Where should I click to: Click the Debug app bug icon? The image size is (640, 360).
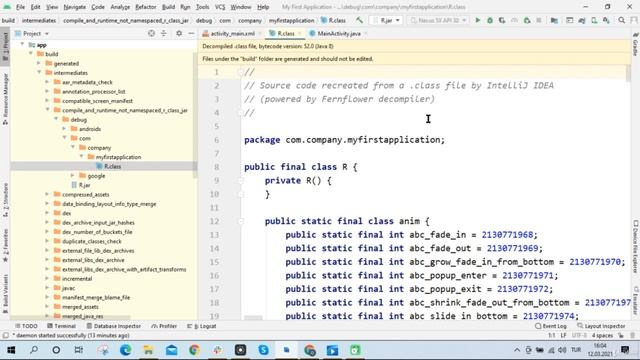coord(490,20)
